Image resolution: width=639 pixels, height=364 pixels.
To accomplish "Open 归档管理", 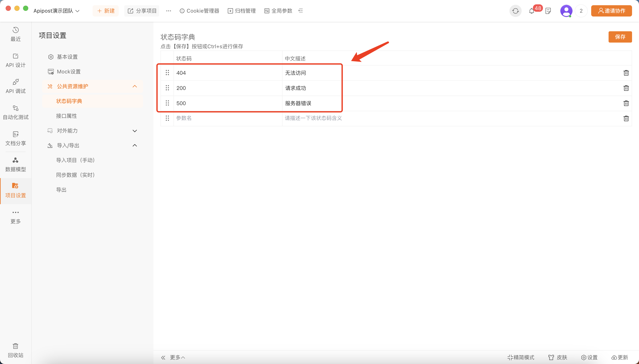I will click(242, 11).
